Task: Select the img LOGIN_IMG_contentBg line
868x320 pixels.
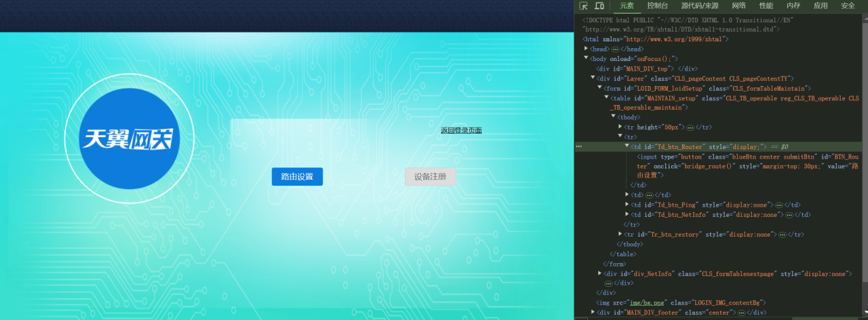Action: click(682, 302)
